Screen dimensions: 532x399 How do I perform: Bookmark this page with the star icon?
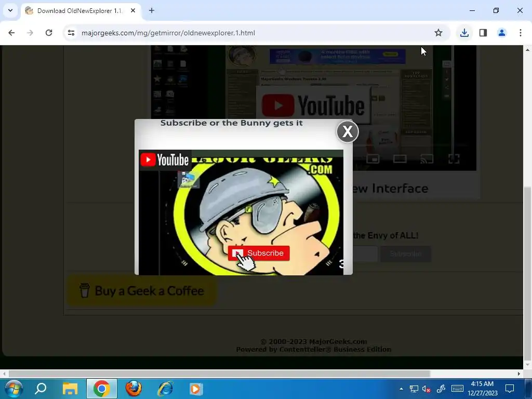pyautogui.click(x=438, y=33)
